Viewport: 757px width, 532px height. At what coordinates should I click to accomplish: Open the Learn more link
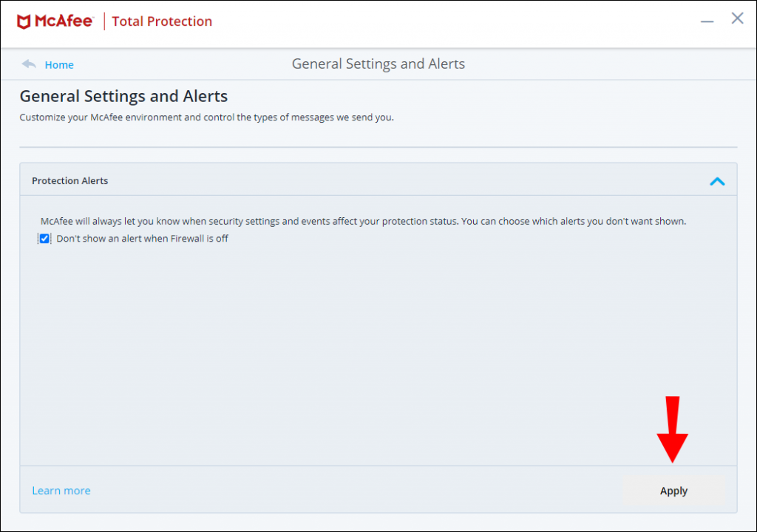pyautogui.click(x=61, y=490)
